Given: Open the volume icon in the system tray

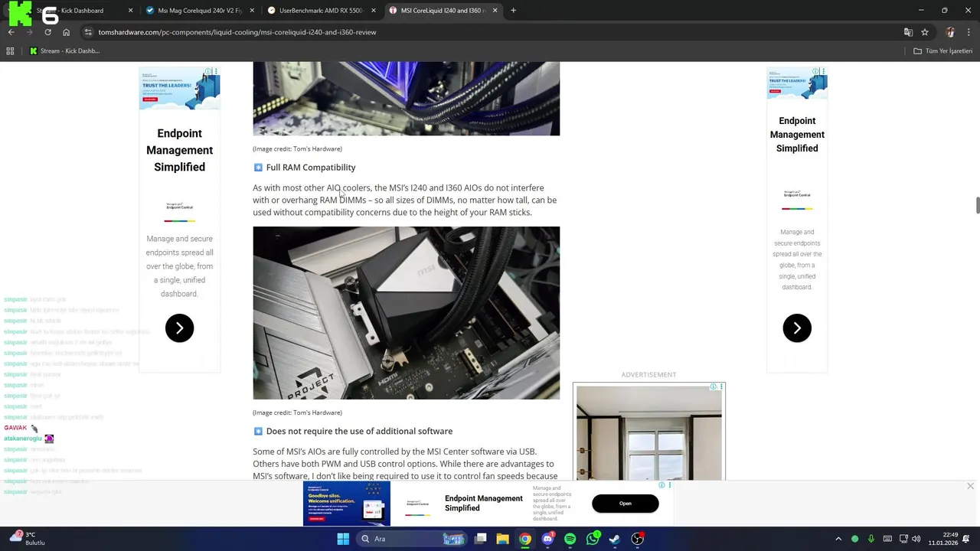Looking at the screenshot, I should [916, 539].
